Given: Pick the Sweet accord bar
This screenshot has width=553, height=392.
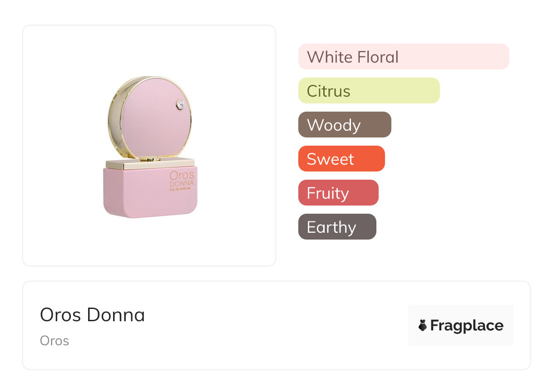Looking at the screenshot, I should (341, 159).
